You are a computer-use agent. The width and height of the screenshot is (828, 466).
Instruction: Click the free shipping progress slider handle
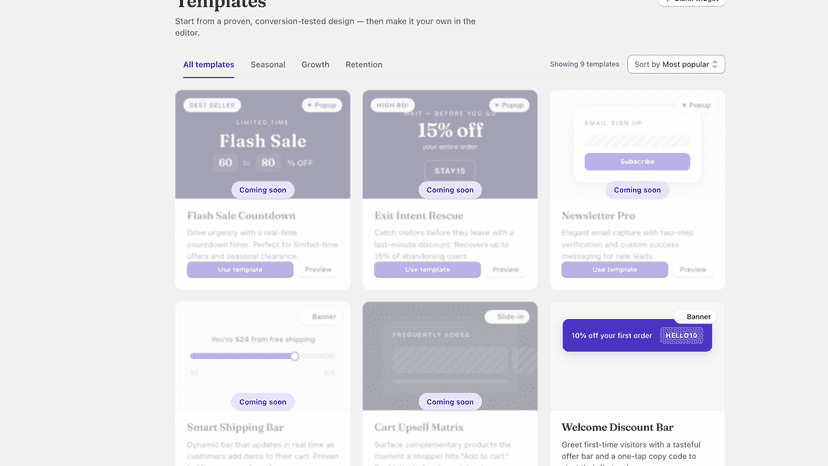pos(295,356)
